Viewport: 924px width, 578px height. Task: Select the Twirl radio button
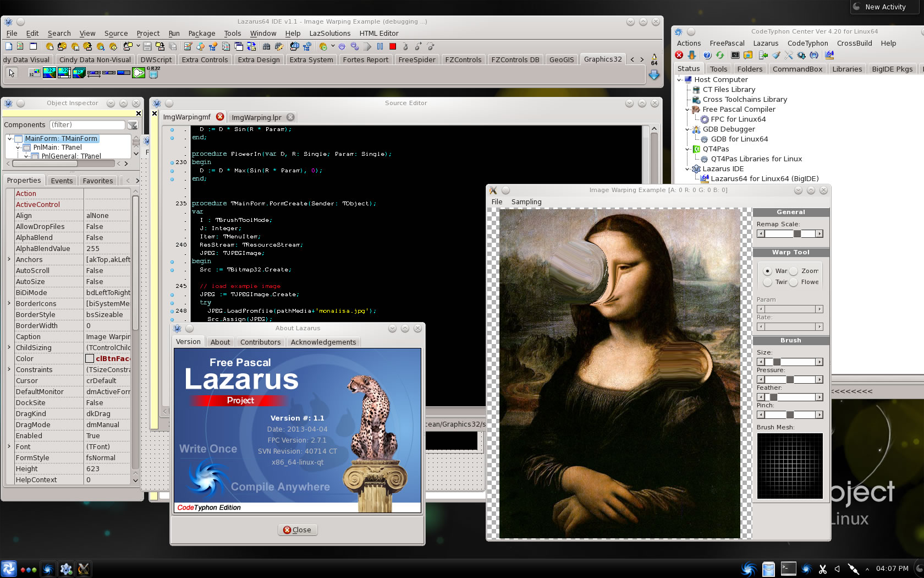coord(767,282)
